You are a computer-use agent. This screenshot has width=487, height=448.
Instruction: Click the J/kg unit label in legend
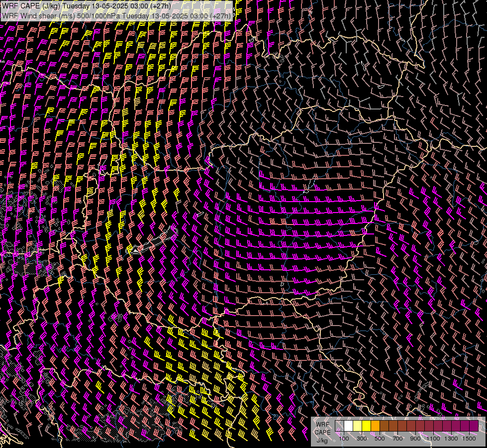[322, 441]
